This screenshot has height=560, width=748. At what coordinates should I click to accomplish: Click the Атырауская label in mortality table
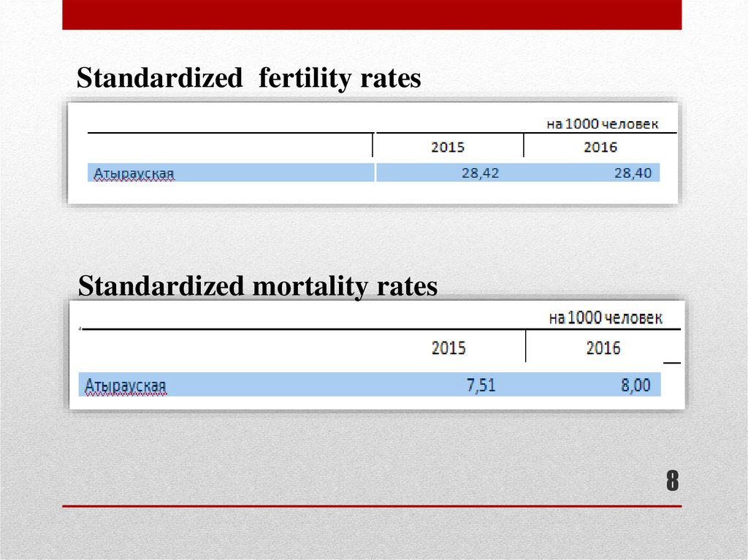(126, 385)
